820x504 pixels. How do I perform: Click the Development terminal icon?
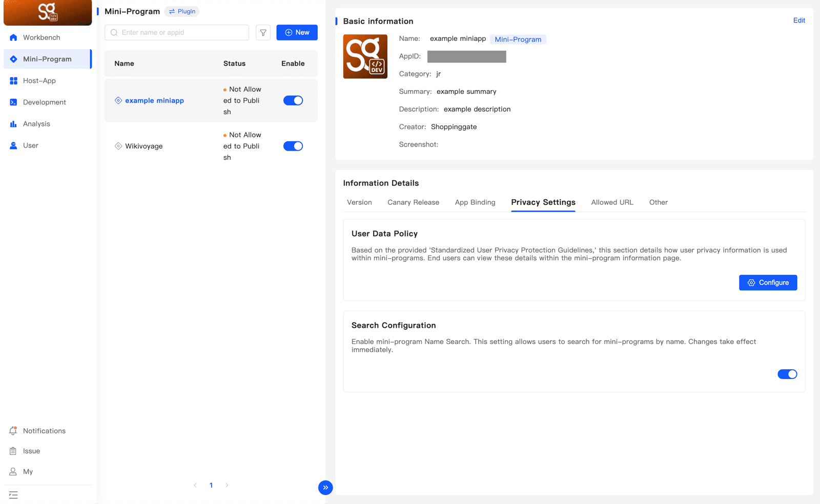pyautogui.click(x=13, y=102)
